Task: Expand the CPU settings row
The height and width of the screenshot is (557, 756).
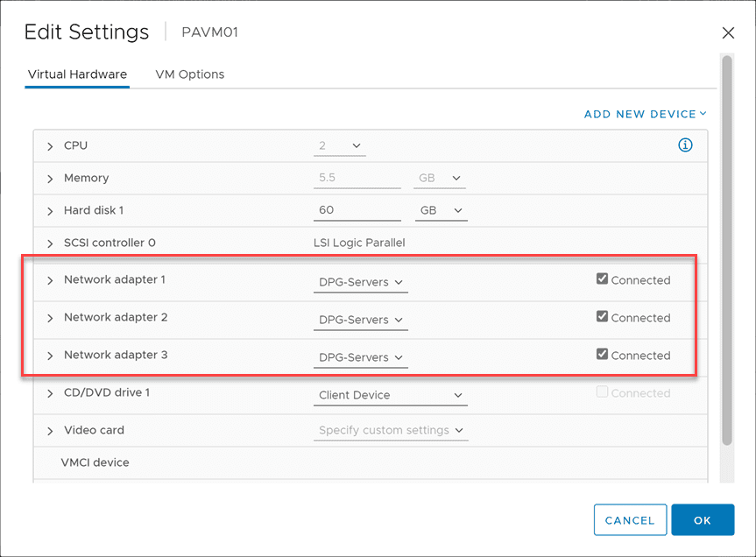Action: click(x=50, y=146)
